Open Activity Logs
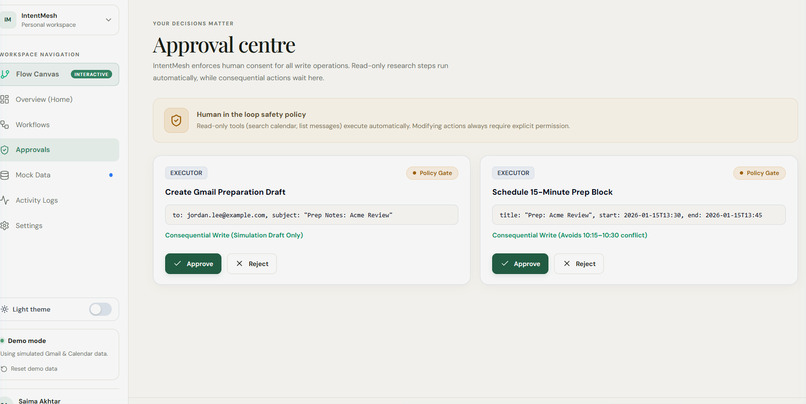This screenshot has height=404, width=806. [x=59, y=200]
